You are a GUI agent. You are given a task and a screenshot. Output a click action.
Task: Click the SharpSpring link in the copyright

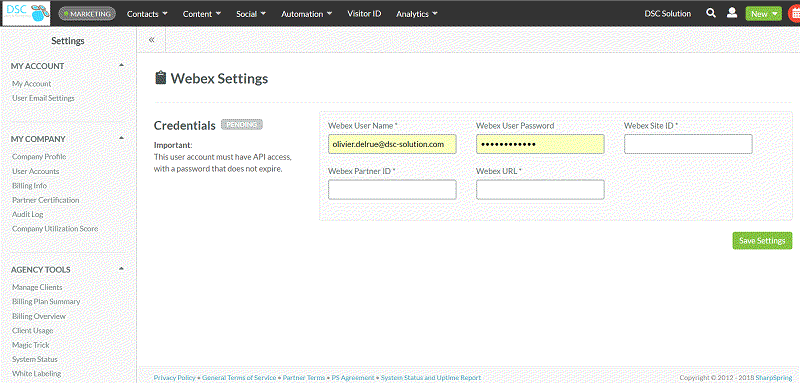point(775,378)
